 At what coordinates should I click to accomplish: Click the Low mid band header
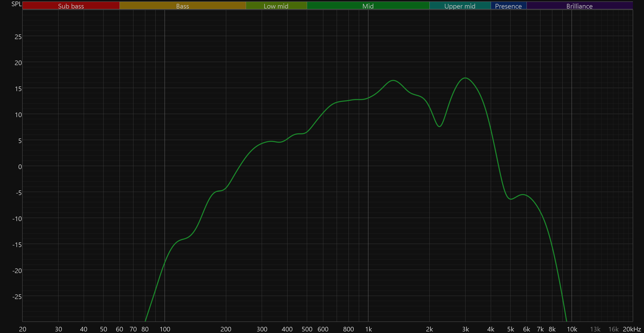276,6
